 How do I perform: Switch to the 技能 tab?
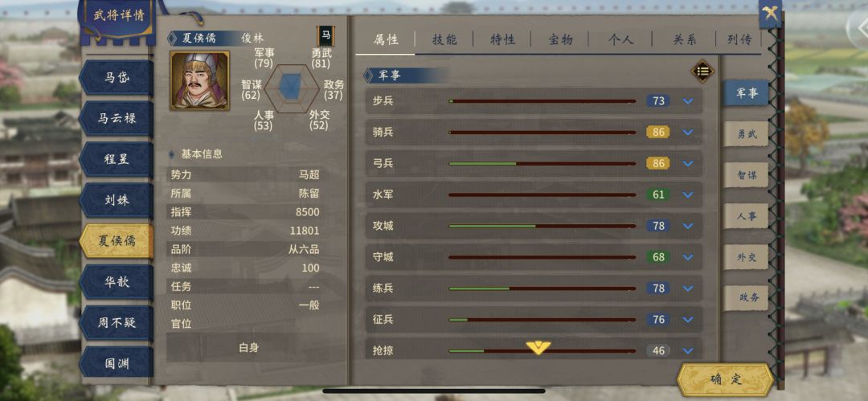point(444,39)
